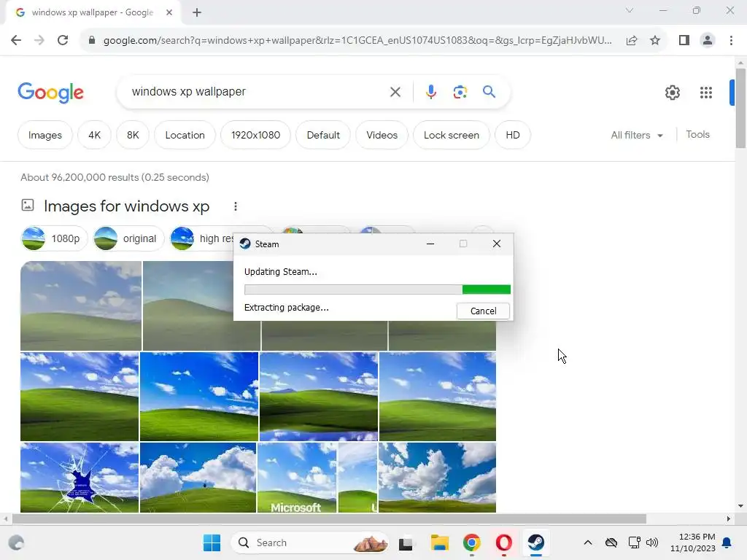The height and width of the screenshot is (560, 747).
Task: Switch to Steam from the taskbar
Action: pos(536,542)
